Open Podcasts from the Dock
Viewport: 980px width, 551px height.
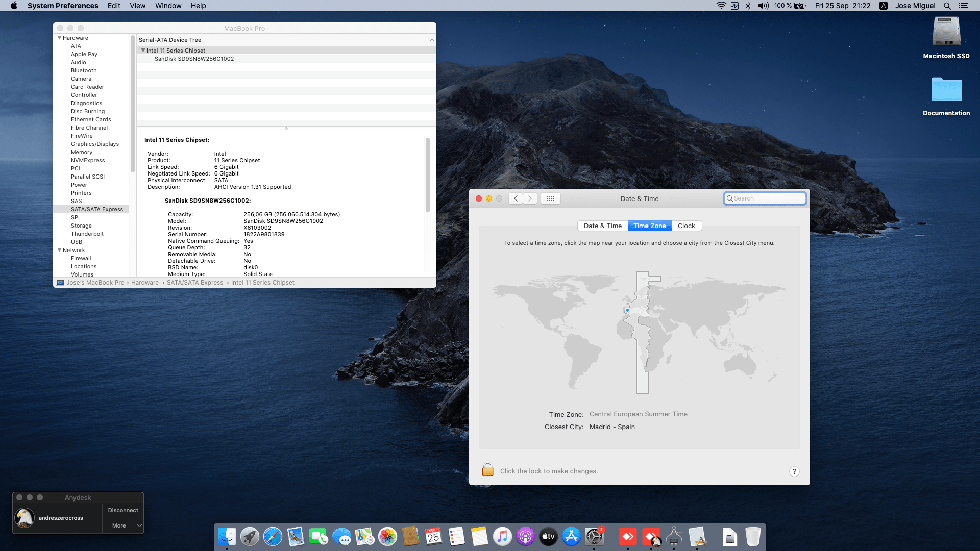pos(525,537)
